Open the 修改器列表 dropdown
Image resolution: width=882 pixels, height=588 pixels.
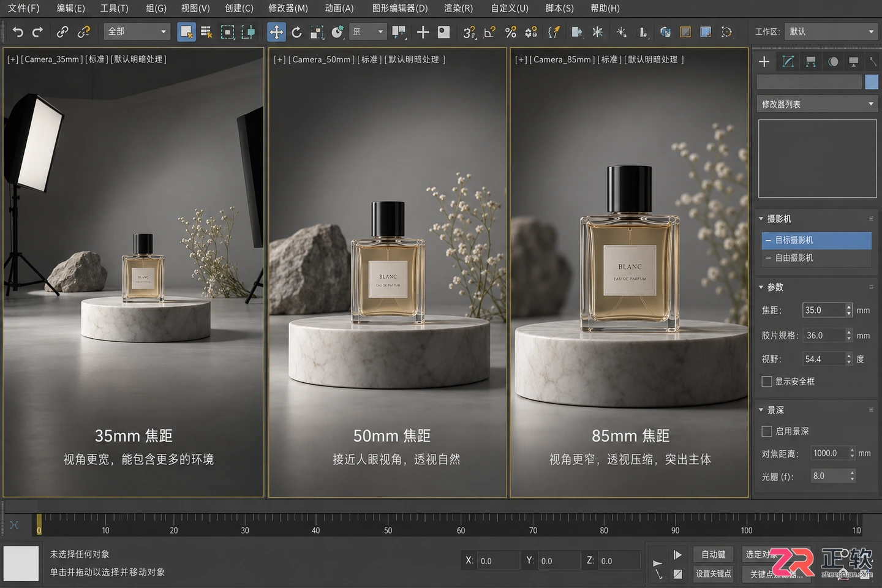point(817,104)
